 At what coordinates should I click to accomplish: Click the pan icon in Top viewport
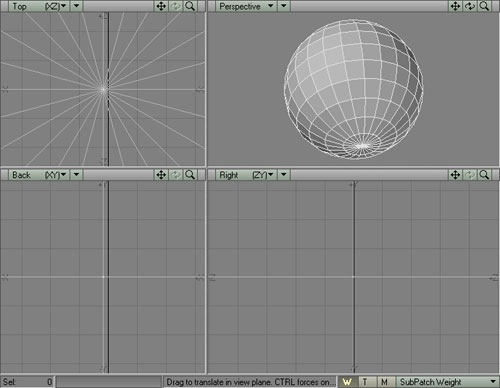[x=161, y=6]
